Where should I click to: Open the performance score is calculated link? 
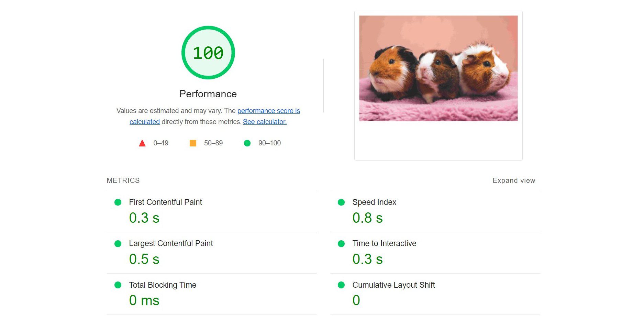[x=268, y=111]
